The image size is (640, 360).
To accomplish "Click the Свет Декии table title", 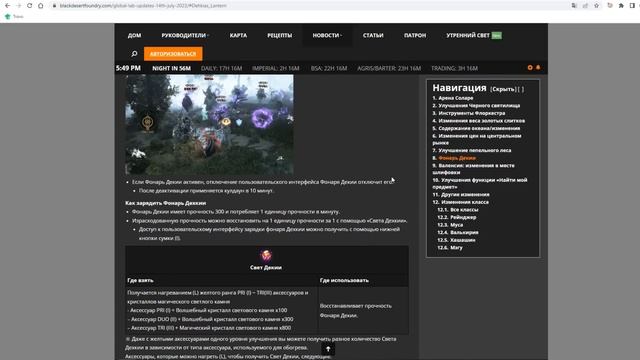I will (x=266, y=268).
